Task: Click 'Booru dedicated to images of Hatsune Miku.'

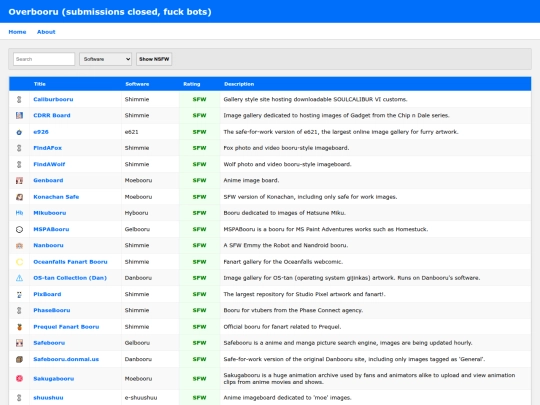Action: coord(284,213)
